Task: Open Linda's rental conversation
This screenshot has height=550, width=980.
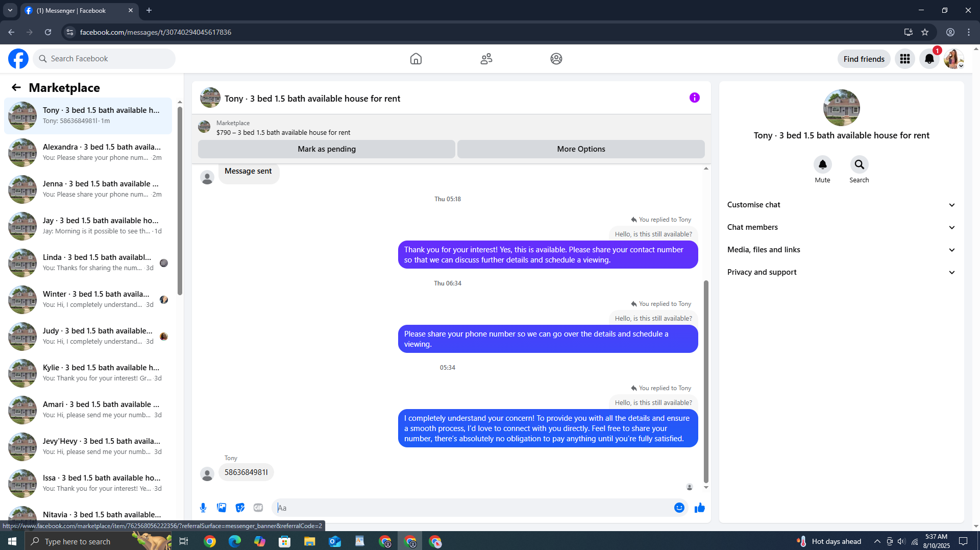Action: point(88,262)
